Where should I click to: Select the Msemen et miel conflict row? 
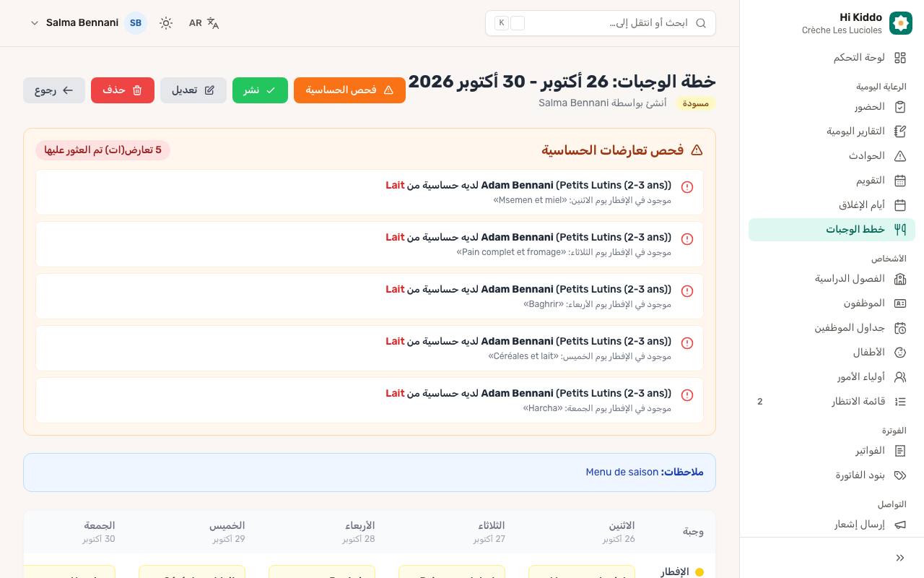click(370, 192)
